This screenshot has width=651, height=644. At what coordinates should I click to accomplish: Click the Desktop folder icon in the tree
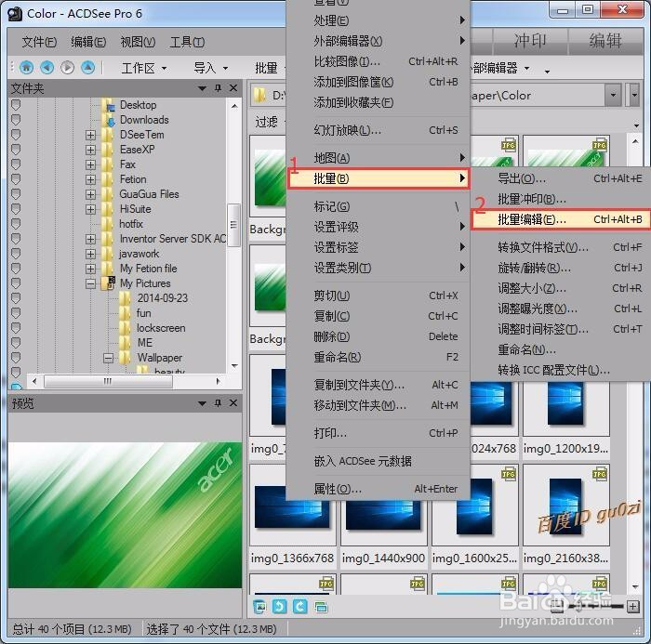click(x=109, y=105)
